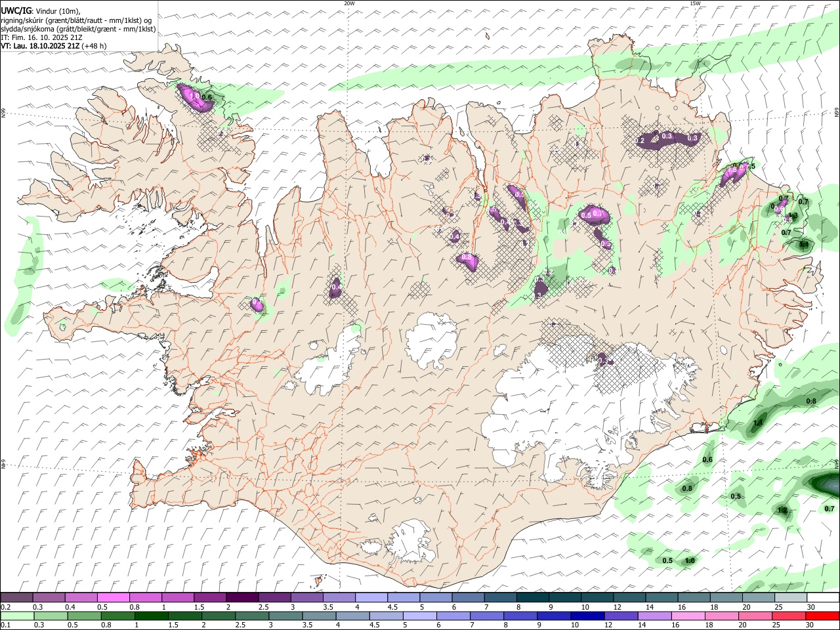
Task: Click the lavender 14 rain legend swatch
Action: click(x=654, y=616)
